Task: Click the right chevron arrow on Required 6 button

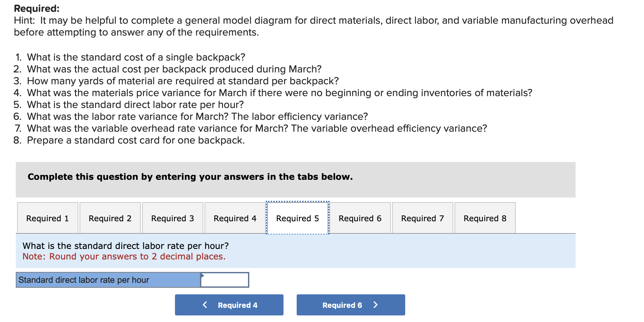Action: pyautogui.click(x=376, y=305)
